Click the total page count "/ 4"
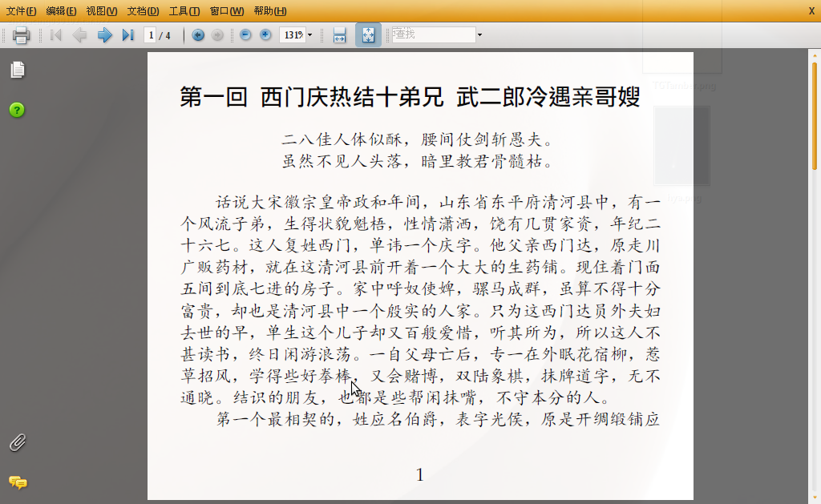 [x=165, y=35]
